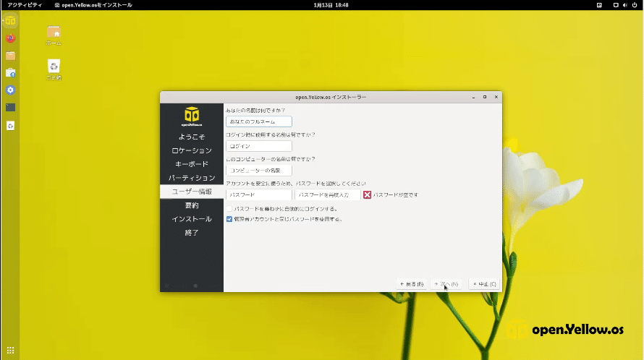
Task: Show all applications grid
Action: click(x=10, y=350)
